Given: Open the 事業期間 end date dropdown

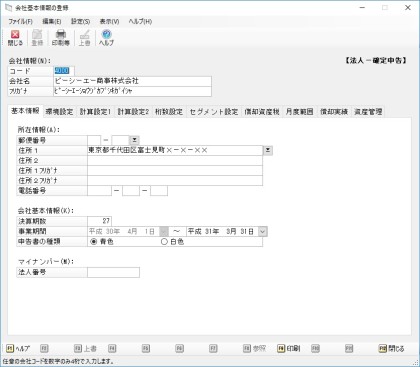Looking at the screenshot, I should (x=263, y=231).
